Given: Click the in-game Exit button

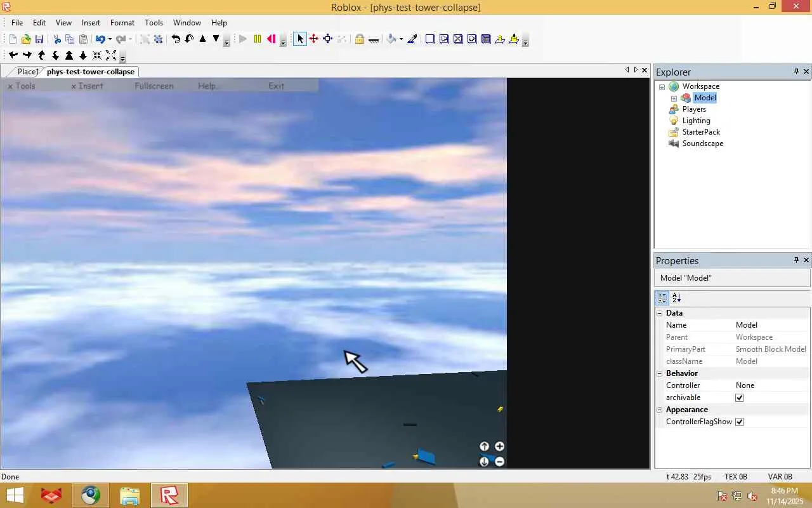Looking at the screenshot, I should [x=277, y=86].
